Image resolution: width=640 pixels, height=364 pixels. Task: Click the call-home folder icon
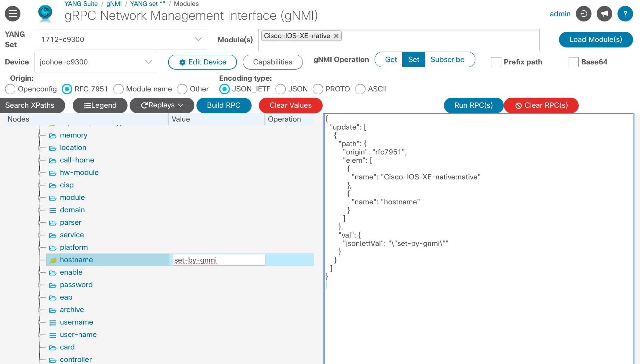click(53, 160)
